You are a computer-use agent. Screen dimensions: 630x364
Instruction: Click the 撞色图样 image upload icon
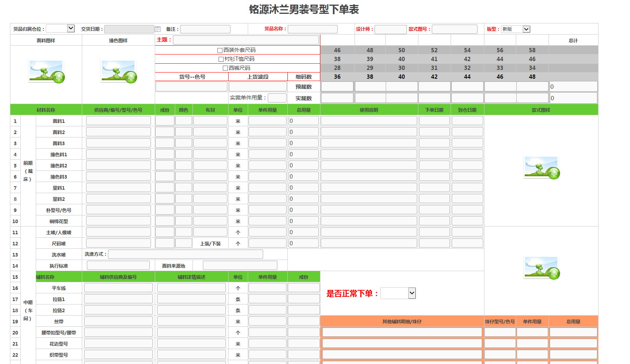(x=119, y=72)
